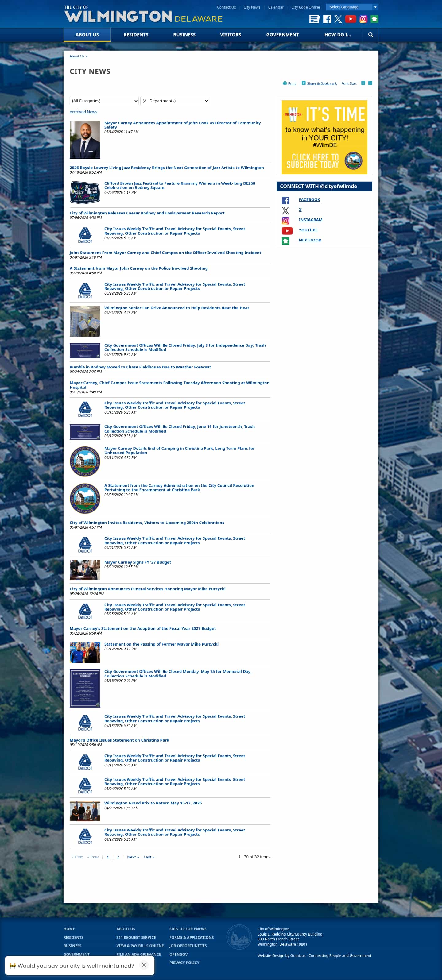442x980 pixels.
Task: Click the city seal in the footer
Action: tap(239, 937)
